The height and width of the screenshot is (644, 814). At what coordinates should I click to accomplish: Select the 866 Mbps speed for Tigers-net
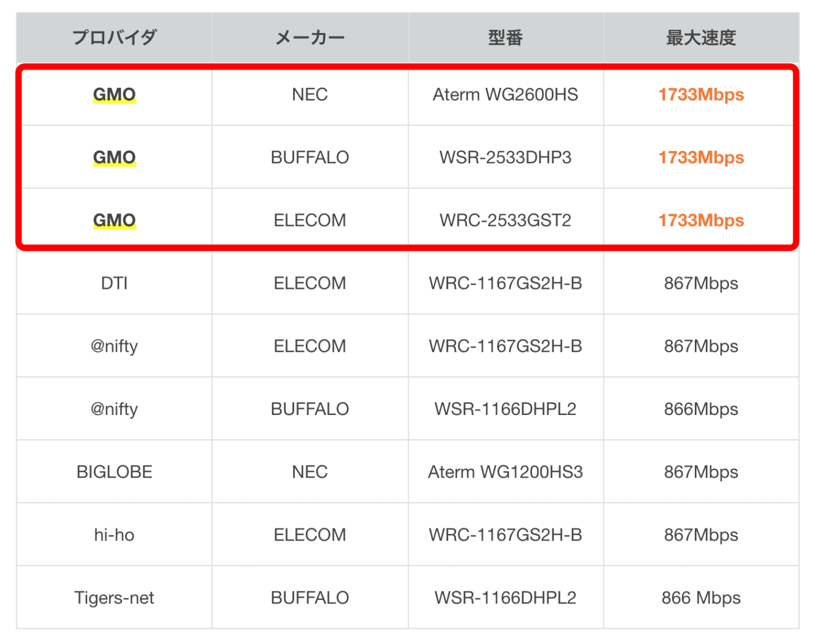[701, 598]
